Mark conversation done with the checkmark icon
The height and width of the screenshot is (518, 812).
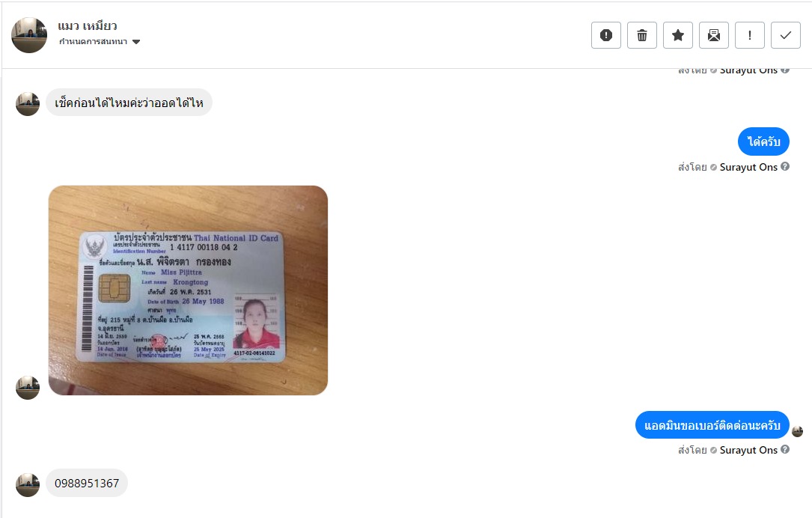click(x=786, y=35)
